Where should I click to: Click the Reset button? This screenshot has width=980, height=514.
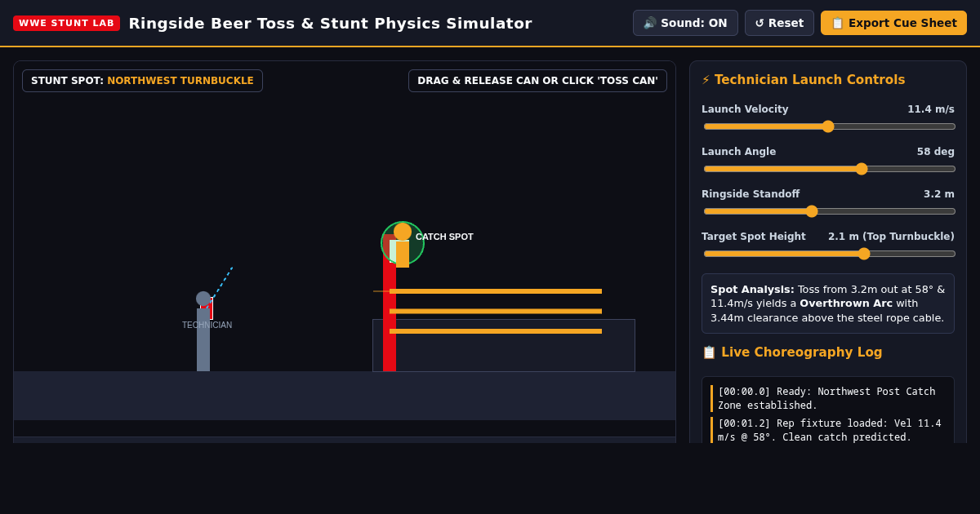pos(779,23)
